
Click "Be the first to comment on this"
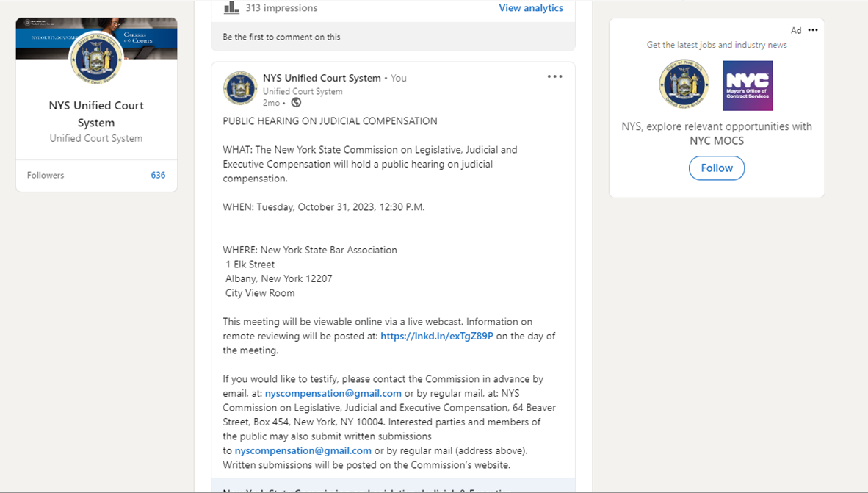point(281,37)
